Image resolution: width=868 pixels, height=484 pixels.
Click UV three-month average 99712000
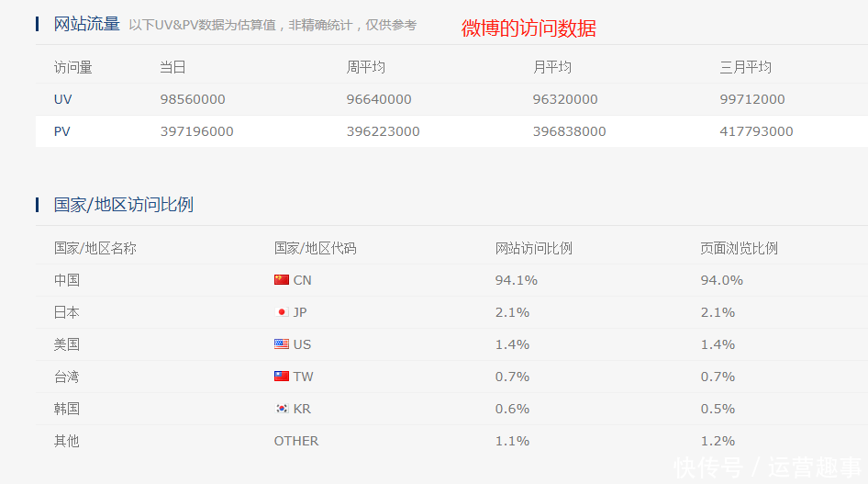pos(752,99)
